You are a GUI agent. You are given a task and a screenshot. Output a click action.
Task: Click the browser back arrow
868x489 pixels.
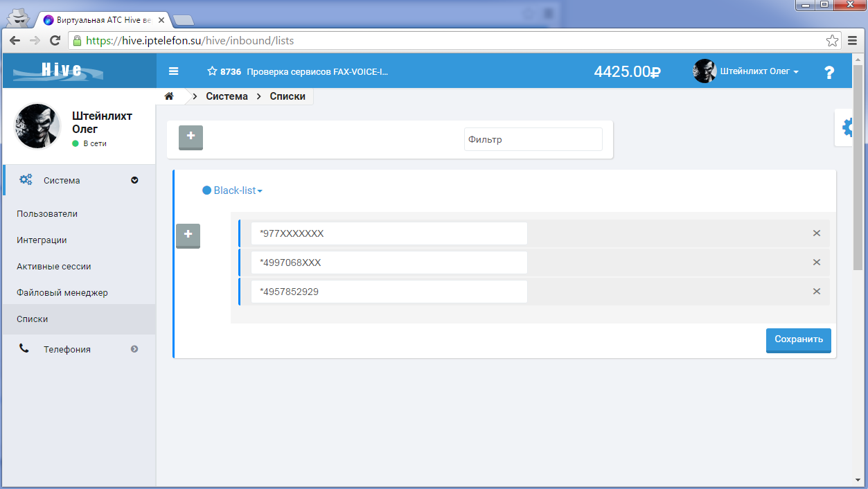click(x=15, y=41)
